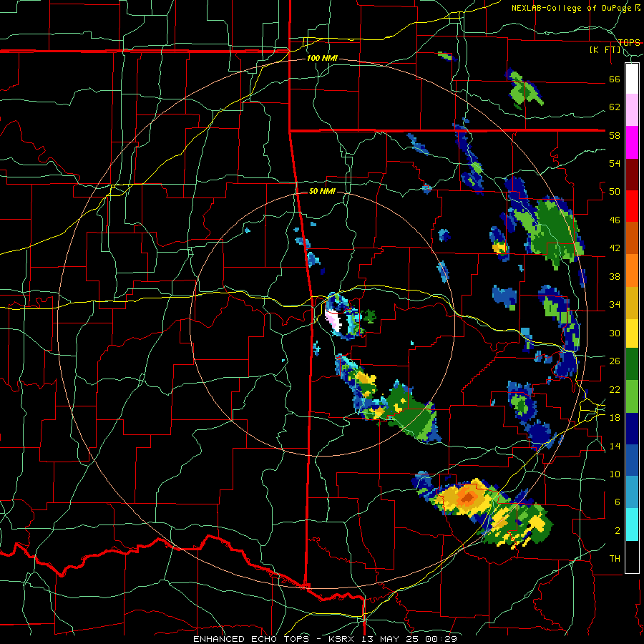Click the "46" legend value
This screenshot has width=644, height=644.
pos(615,220)
